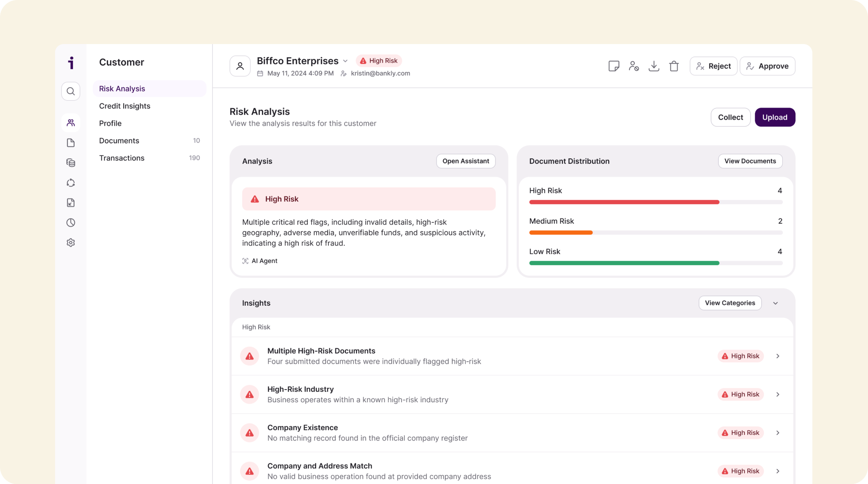Image resolution: width=868 pixels, height=484 pixels.
Task: Open the 'Company Existence' insight title
Action: pyautogui.click(x=303, y=428)
